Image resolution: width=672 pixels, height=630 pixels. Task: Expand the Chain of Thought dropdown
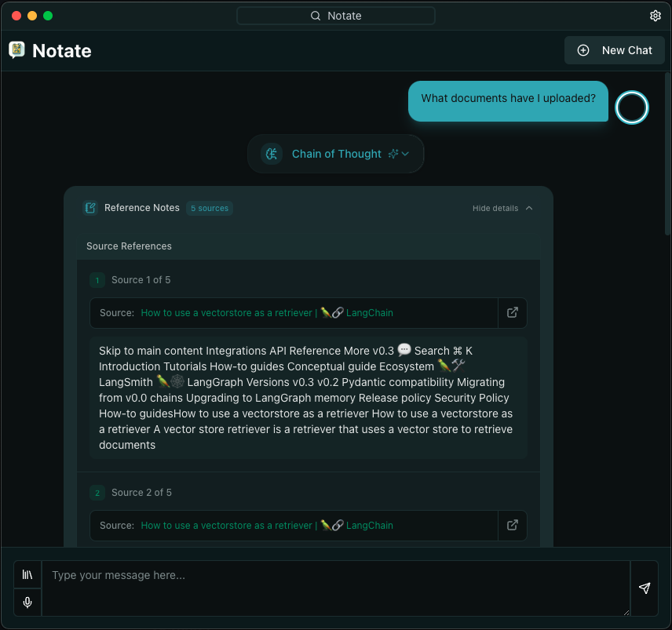click(335, 154)
